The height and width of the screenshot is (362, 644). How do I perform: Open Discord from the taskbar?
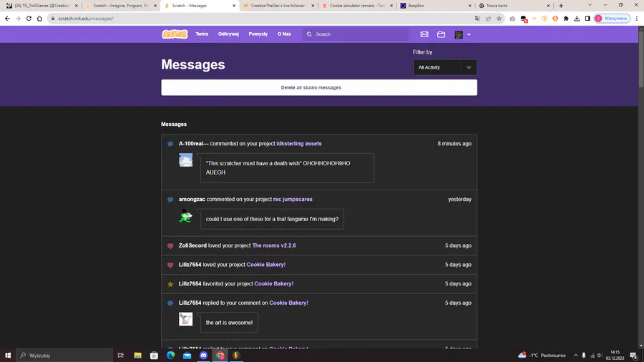(203, 356)
